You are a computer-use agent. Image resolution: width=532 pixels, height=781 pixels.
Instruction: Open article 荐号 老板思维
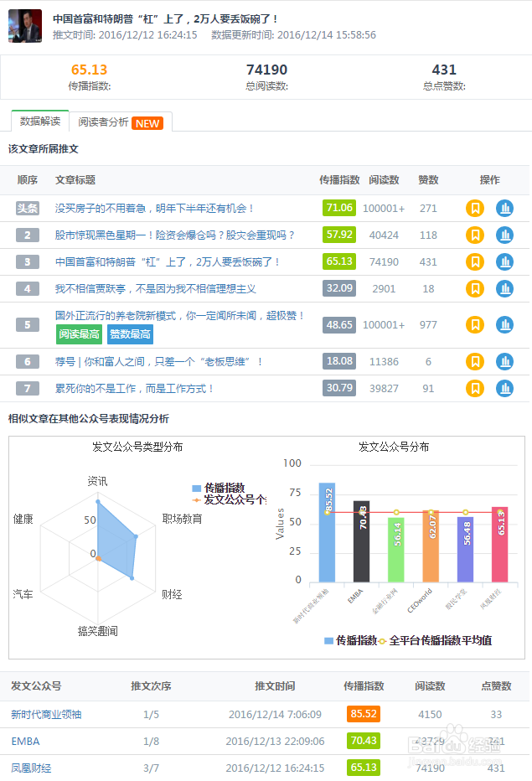[x=158, y=362]
